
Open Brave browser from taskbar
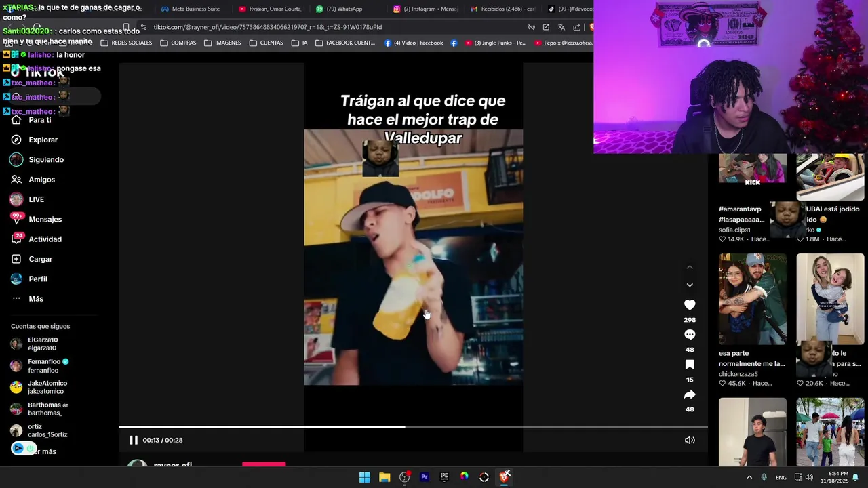point(504,477)
